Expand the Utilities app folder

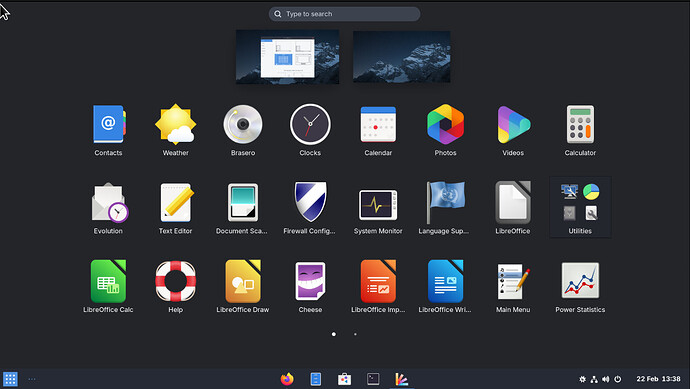pyautogui.click(x=580, y=207)
